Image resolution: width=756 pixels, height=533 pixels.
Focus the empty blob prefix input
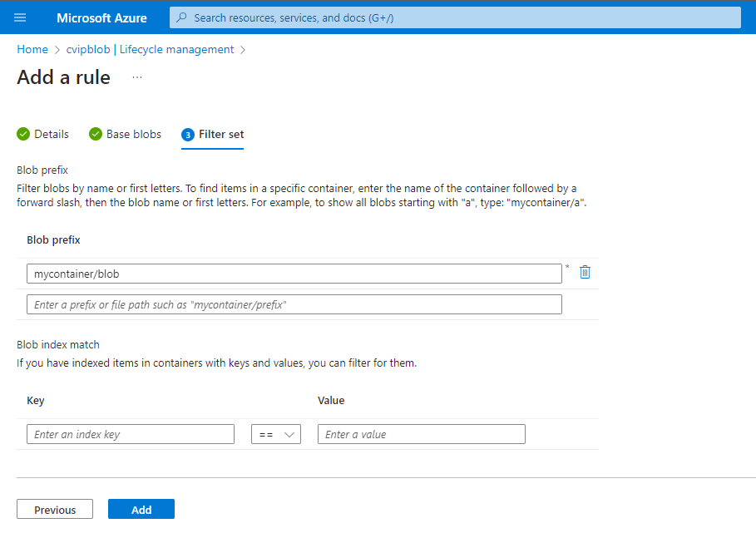(x=294, y=304)
